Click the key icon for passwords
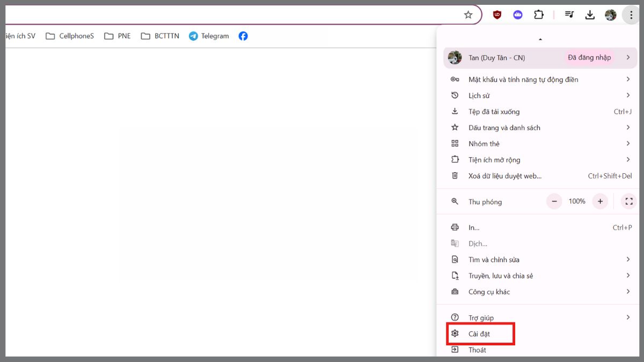 click(x=455, y=79)
